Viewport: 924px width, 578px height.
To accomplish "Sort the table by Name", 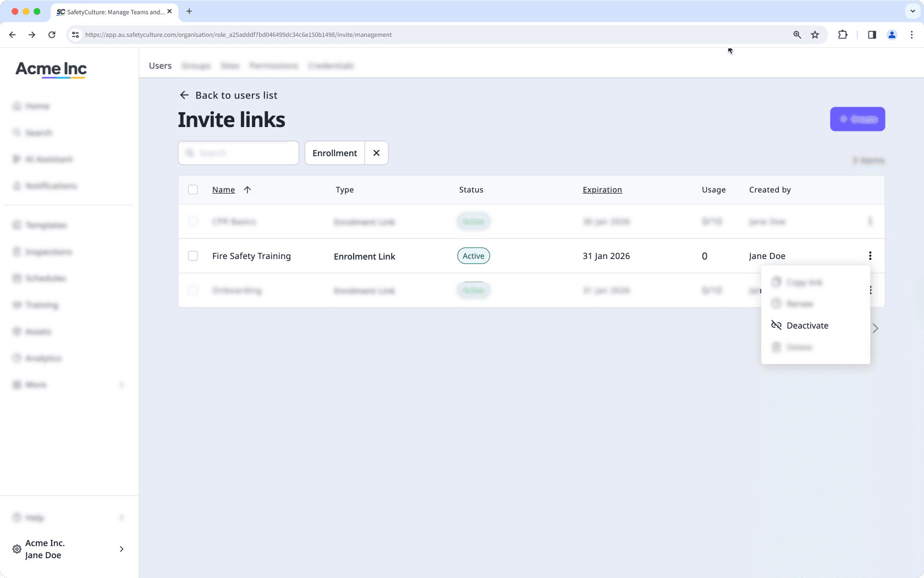I will (x=223, y=190).
